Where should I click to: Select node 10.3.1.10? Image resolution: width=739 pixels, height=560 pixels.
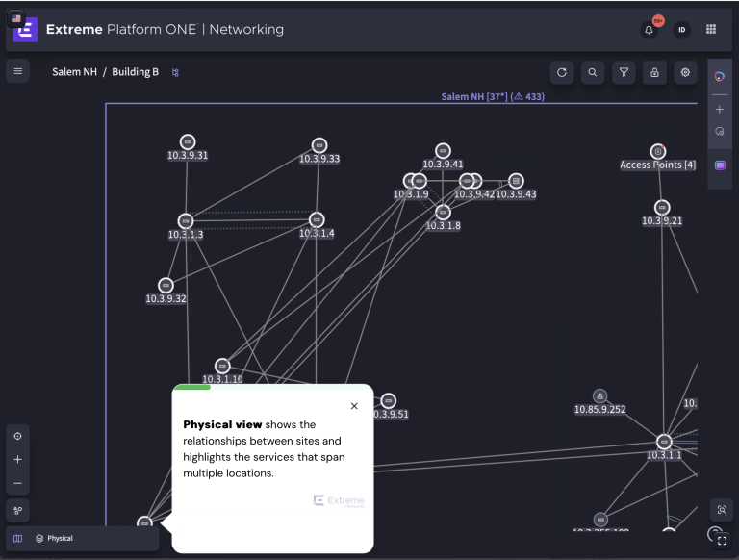222,366
